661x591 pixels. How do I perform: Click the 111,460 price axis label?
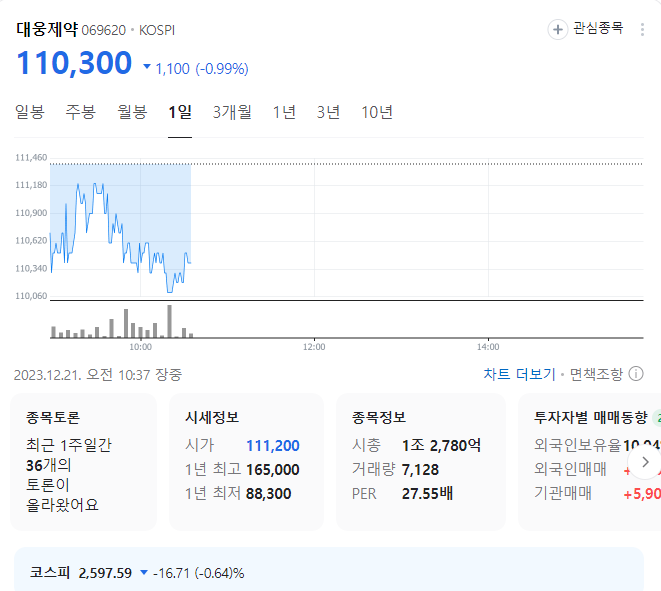[31, 158]
